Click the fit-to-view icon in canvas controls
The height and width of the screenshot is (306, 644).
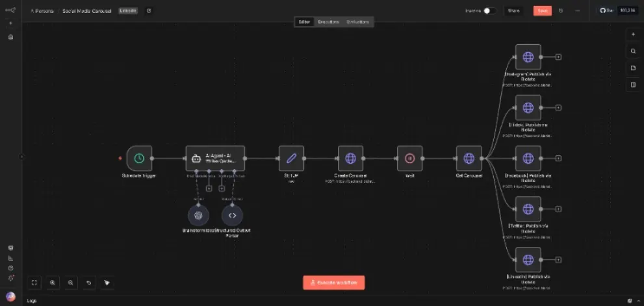(34, 283)
